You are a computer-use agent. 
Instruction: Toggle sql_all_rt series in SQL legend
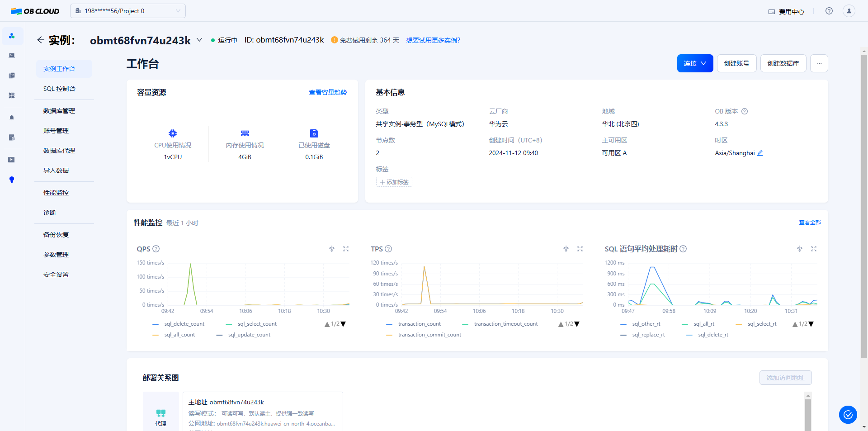703,324
